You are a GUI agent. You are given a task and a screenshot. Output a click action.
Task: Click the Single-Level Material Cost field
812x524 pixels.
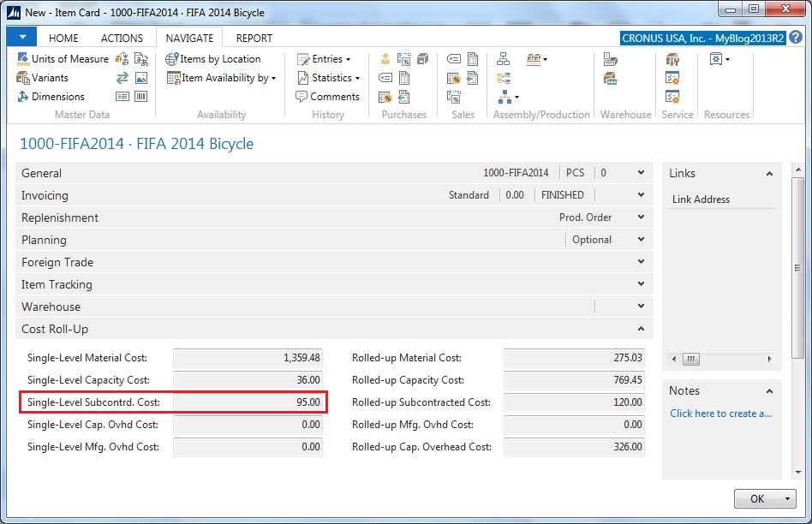point(248,358)
